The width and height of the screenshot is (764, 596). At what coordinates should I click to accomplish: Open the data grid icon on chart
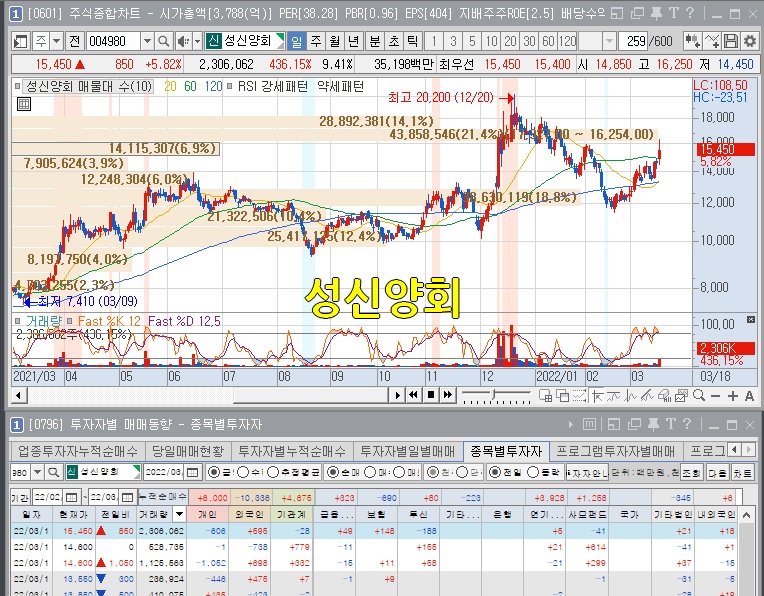24,104
